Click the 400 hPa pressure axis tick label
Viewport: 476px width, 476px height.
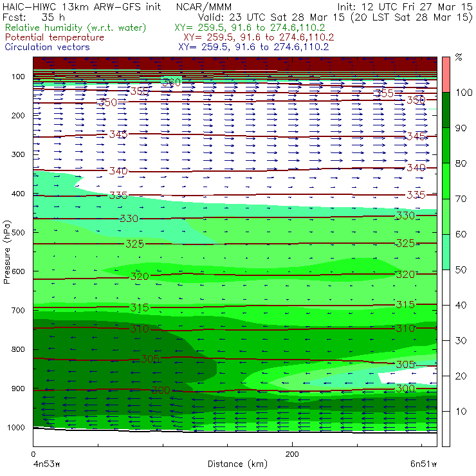click(18, 194)
